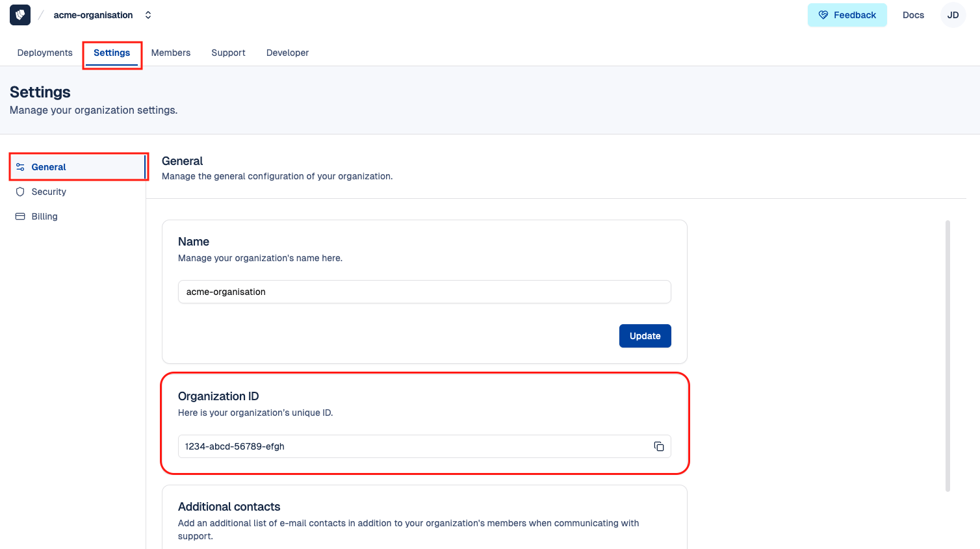Click the heart icon in the Feedback button

(x=823, y=15)
